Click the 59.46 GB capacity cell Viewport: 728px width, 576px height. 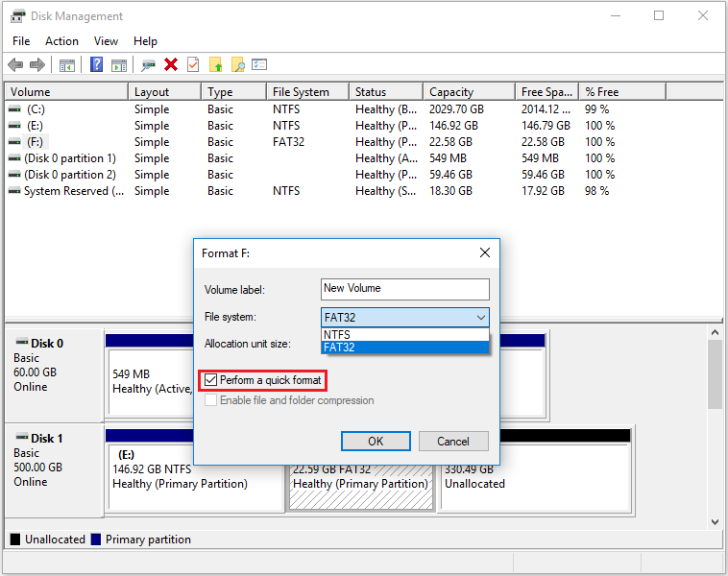tap(450, 175)
